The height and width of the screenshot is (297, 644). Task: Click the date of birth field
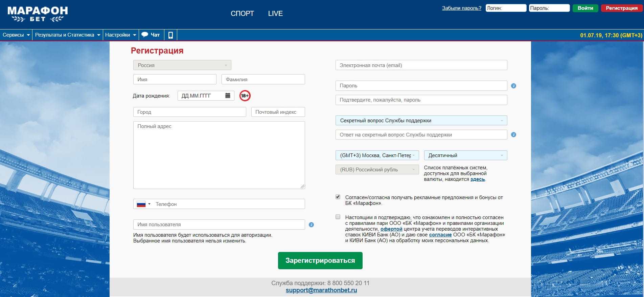pos(206,96)
